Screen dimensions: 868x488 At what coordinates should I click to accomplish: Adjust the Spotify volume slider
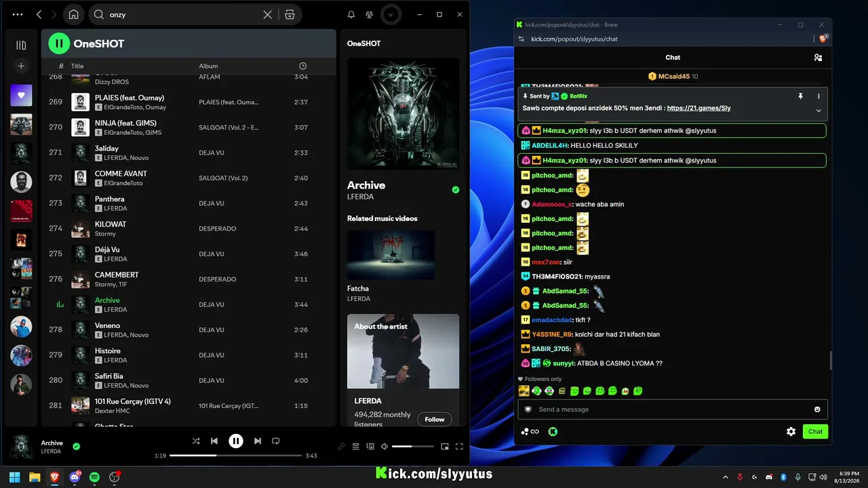coord(413,447)
